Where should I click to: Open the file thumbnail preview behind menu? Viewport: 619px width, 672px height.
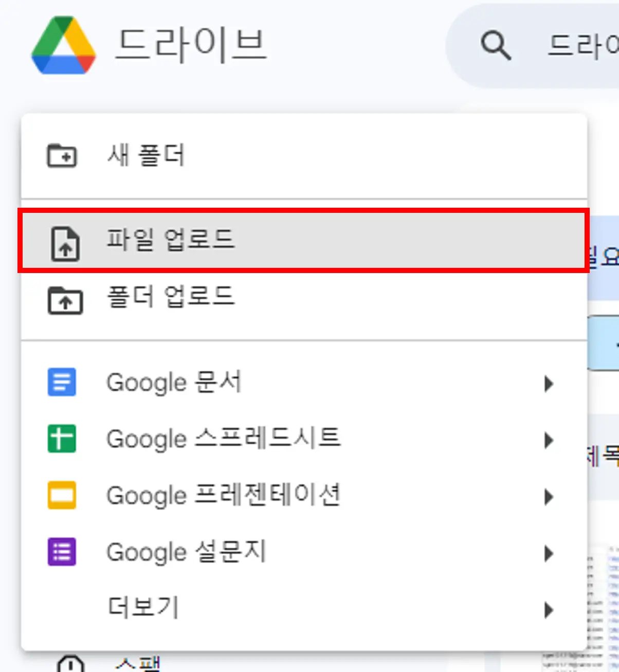click(x=603, y=609)
